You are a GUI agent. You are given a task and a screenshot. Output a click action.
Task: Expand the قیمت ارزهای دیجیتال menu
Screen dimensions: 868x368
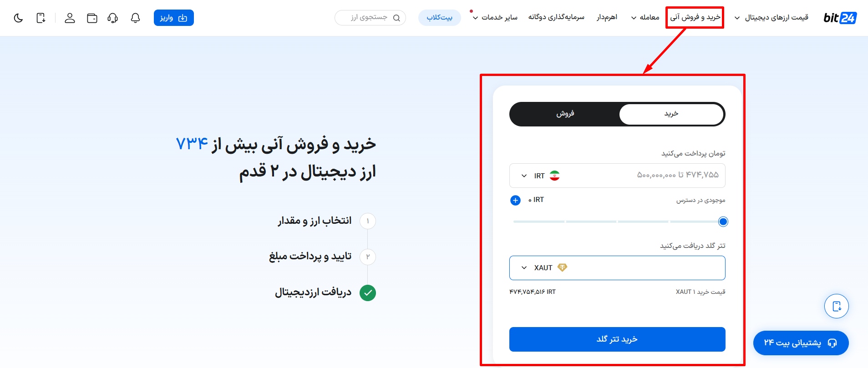point(772,17)
